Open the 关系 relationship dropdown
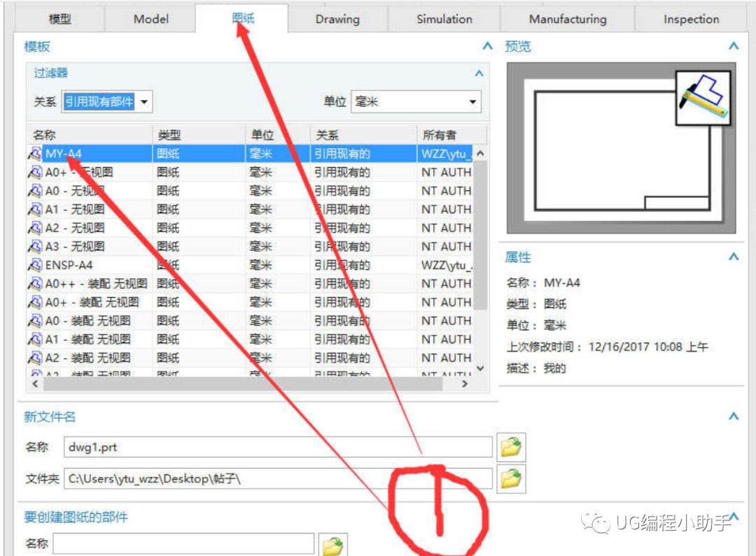 coord(145,101)
